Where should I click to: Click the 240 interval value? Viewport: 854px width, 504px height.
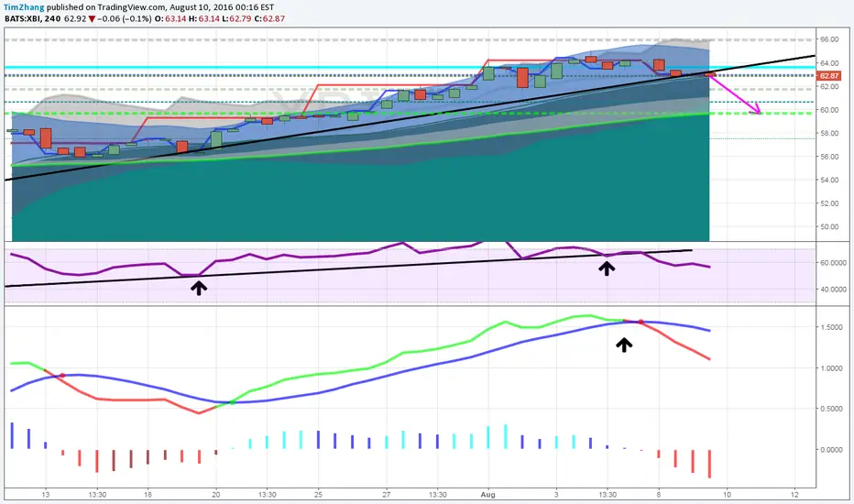pyautogui.click(x=52, y=18)
